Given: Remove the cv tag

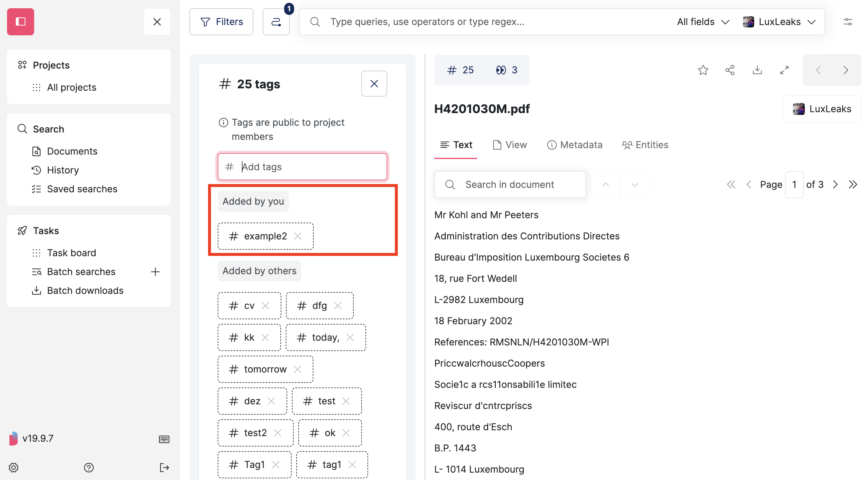Looking at the screenshot, I should click(265, 306).
